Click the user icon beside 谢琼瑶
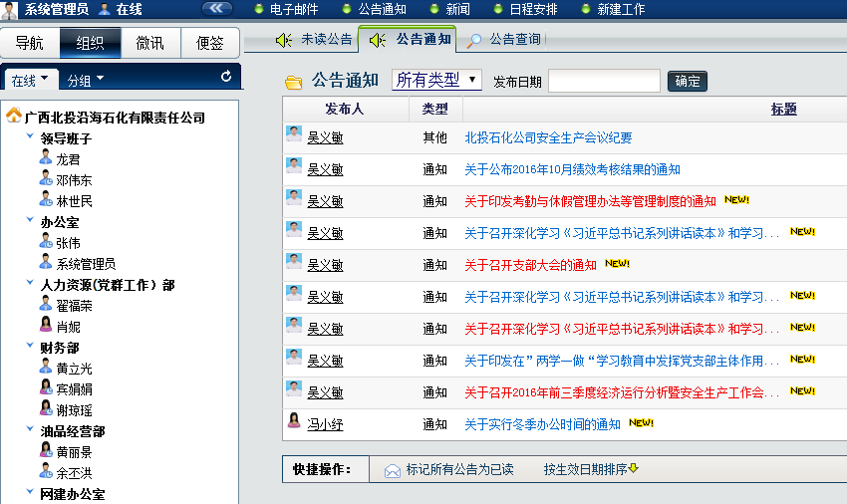847x504 pixels. click(x=46, y=407)
